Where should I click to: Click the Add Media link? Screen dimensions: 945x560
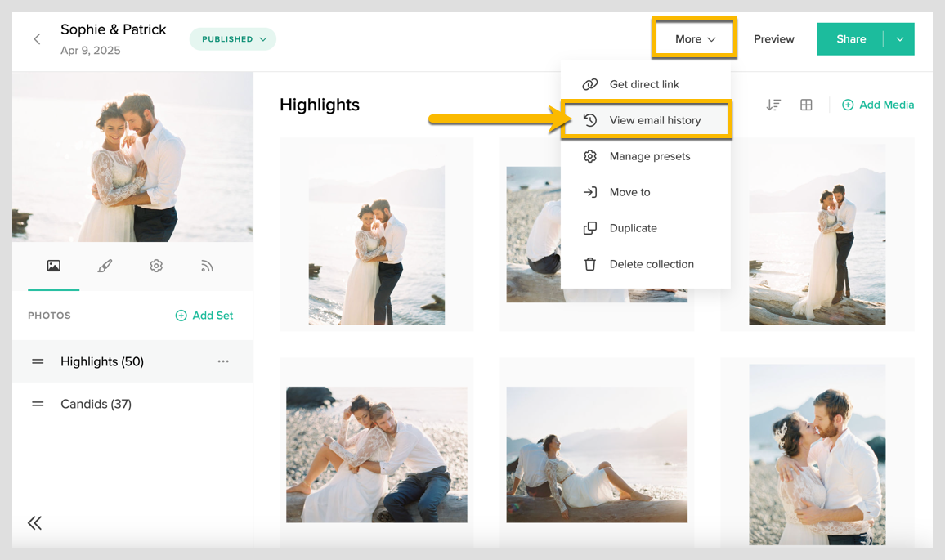[x=878, y=105]
